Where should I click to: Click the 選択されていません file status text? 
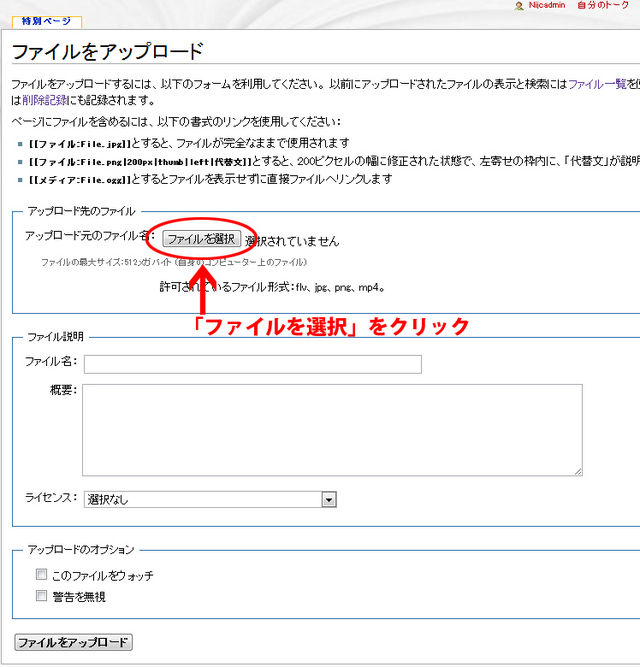292,241
